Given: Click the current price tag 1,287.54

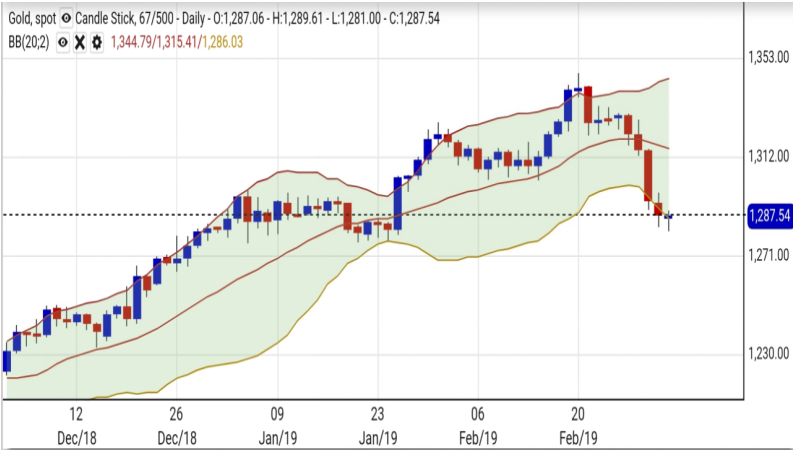Looking at the screenshot, I should tap(768, 215).
